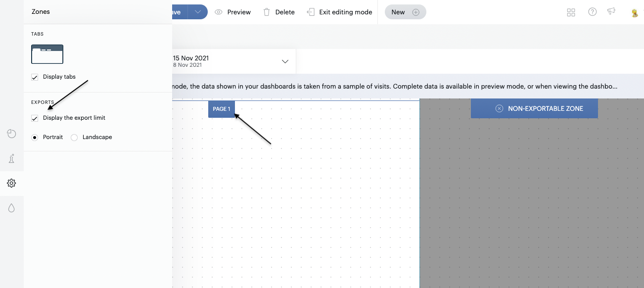Open the date range dropdown chevron

(285, 62)
